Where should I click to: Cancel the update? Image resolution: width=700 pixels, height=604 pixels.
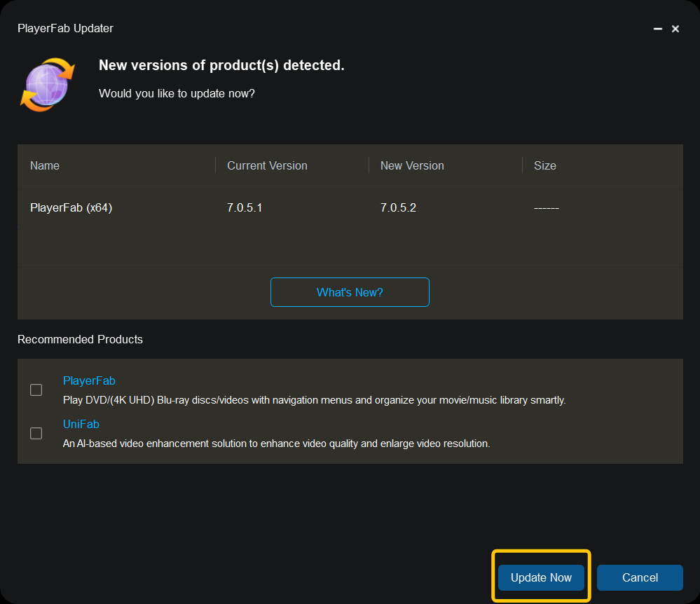coord(640,577)
